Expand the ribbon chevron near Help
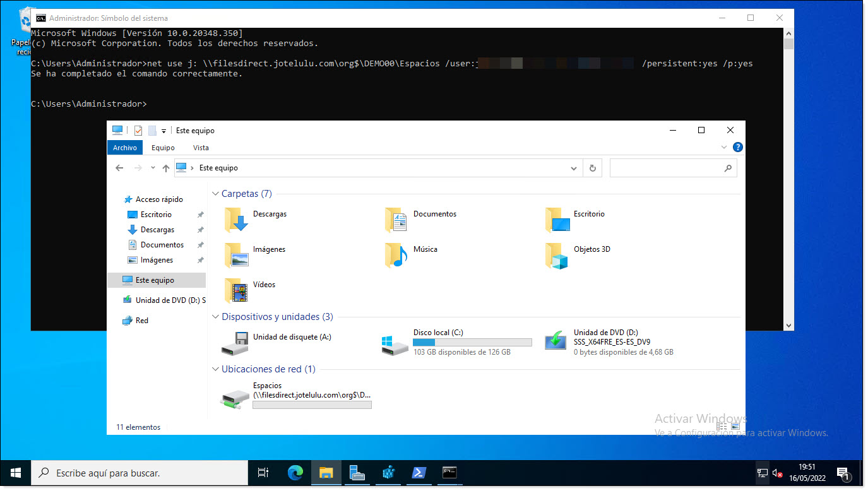Screen dimensions: 868x491 click(724, 147)
